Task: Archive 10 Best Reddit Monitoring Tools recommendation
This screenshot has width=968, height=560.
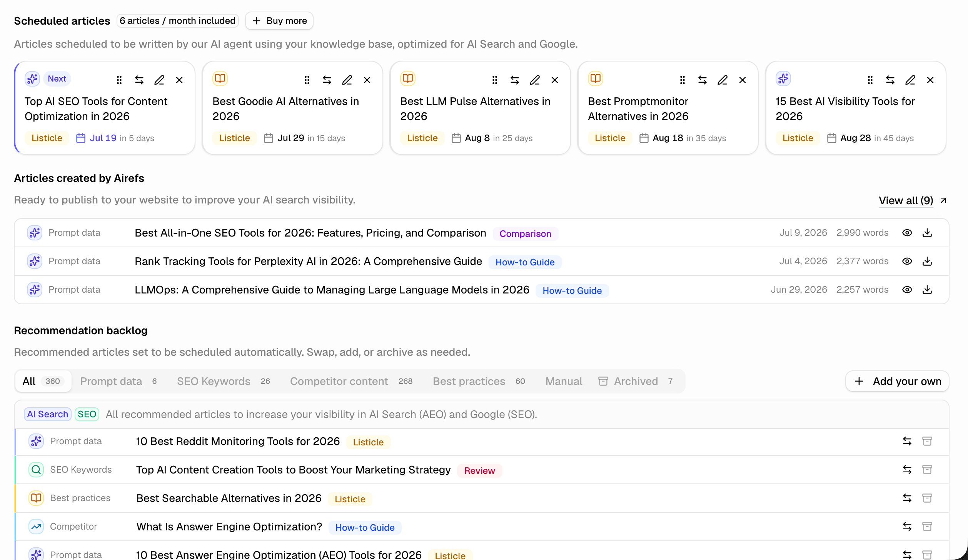Action: [927, 441]
